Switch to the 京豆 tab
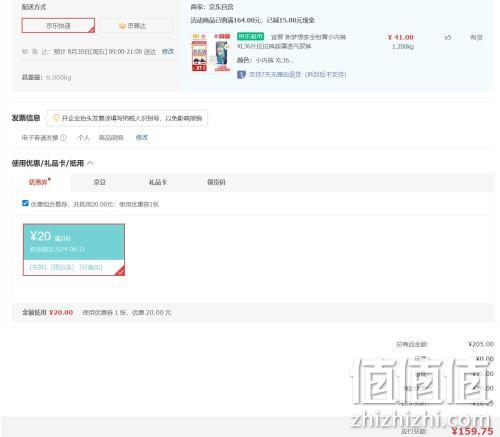The image size is (500, 437). pos(99,182)
